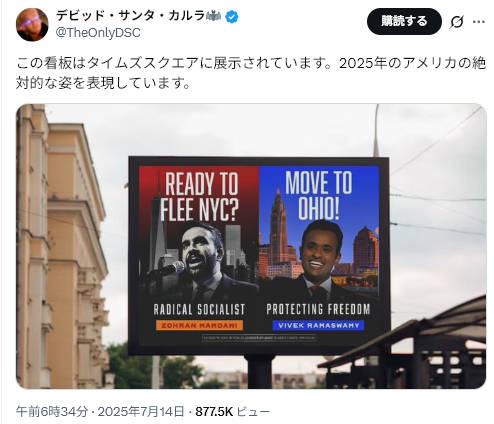
Task: Click 'PROTECTING FREEDOM' caption on billboard
Action: click(x=318, y=309)
